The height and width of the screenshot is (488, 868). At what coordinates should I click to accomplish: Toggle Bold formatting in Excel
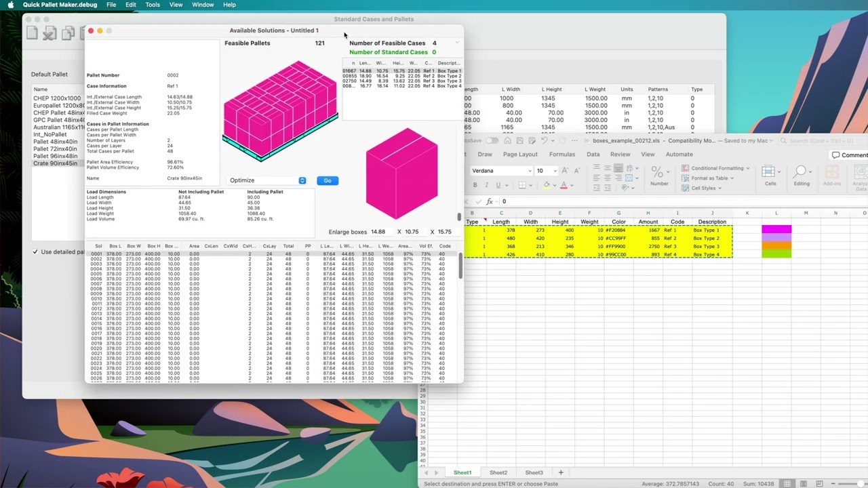coord(475,185)
